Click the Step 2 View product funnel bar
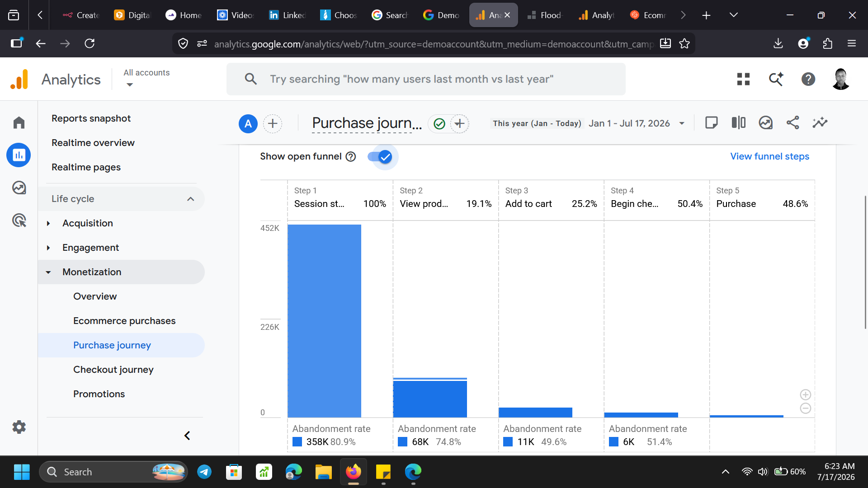868x488 pixels. pyautogui.click(x=430, y=398)
